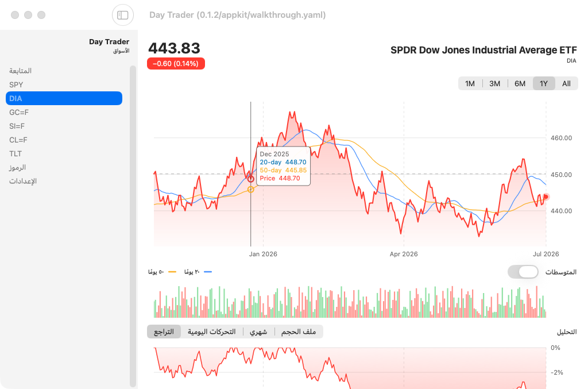
Task: Select SPY in the sidebar
Action: click(x=64, y=84)
